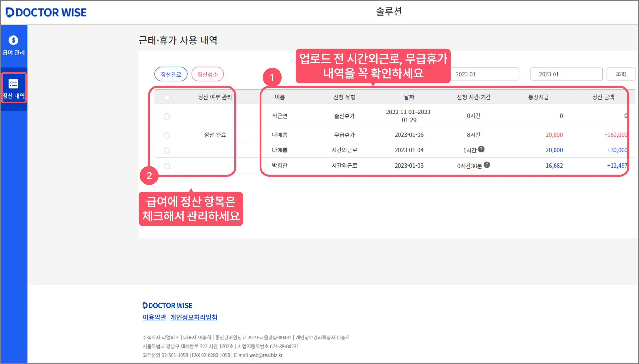This screenshot has height=364, width=639.
Task: Click the Doctor Wise header logo
Action: coord(46,13)
